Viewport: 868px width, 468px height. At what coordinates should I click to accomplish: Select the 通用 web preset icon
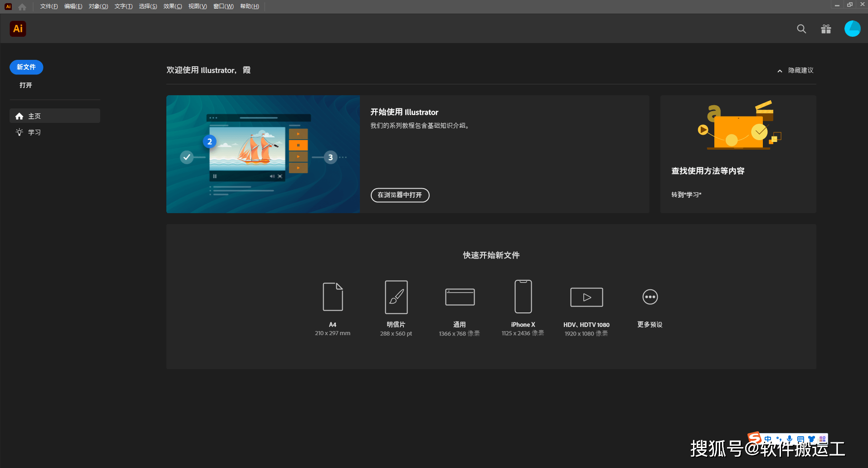[x=460, y=297]
